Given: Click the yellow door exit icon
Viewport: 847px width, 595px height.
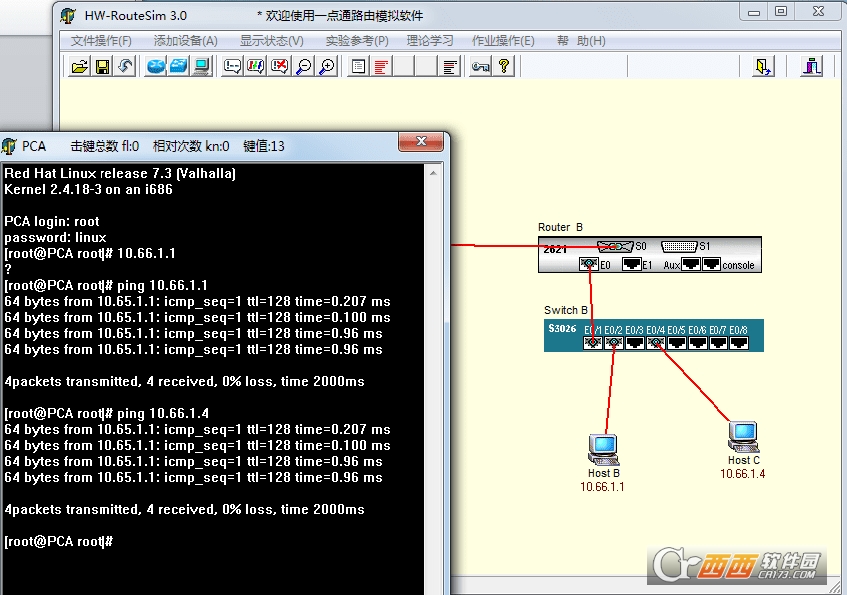Looking at the screenshot, I should click(763, 66).
